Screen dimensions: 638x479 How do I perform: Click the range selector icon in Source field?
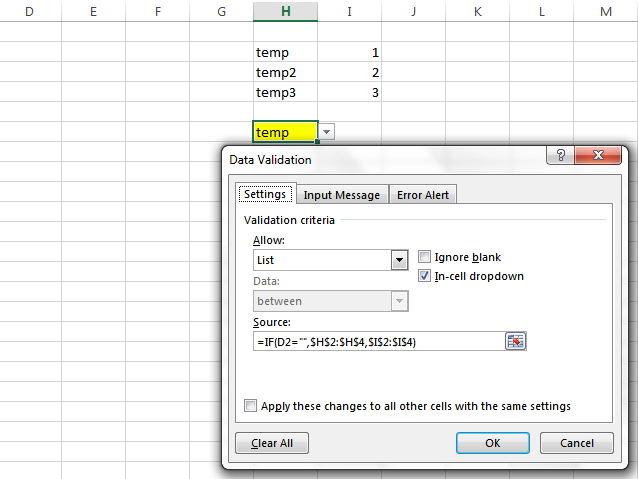click(x=515, y=341)
